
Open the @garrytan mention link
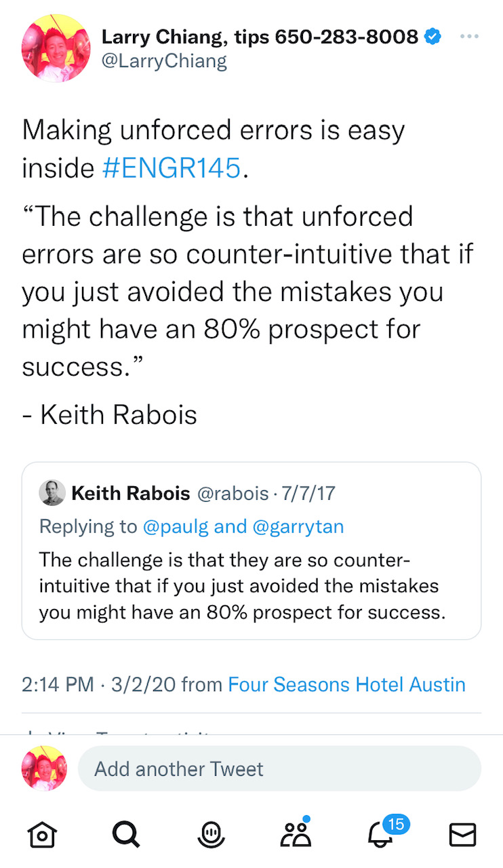tap(298, 527)
